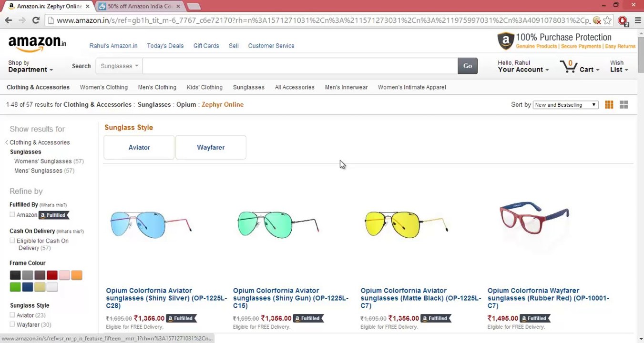Click Fulfilled badge on Matte Black aviator
This screenshot has height=343, width=644.
(x=436, y=318)
